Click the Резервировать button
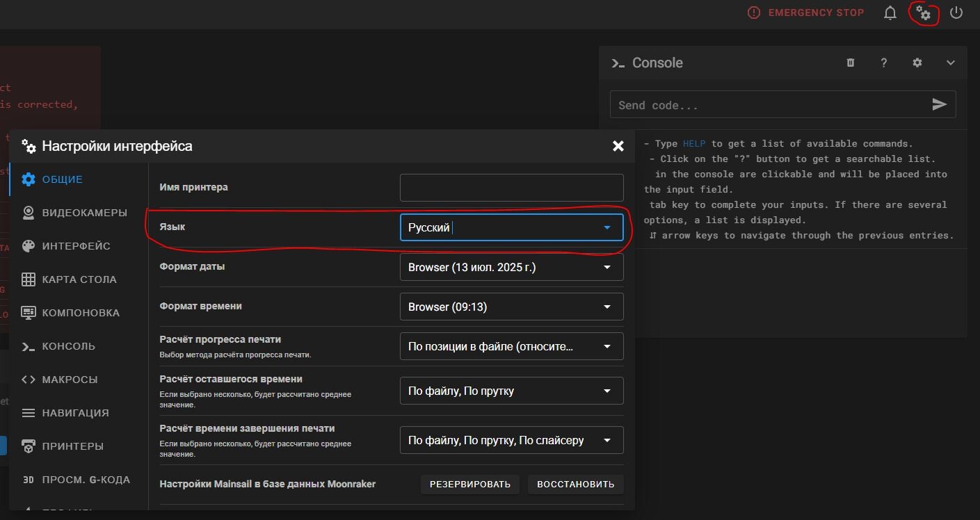Screen dimensions: 980x520 coord(469,485)
